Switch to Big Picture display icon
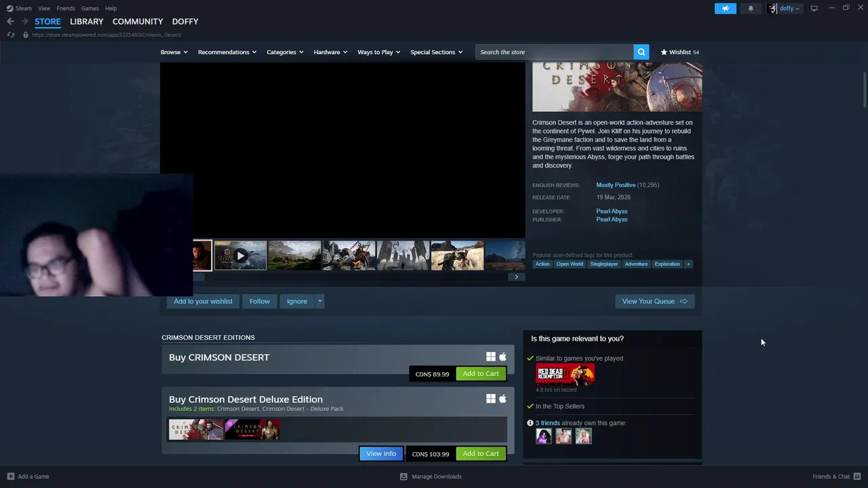 [814, 8]
